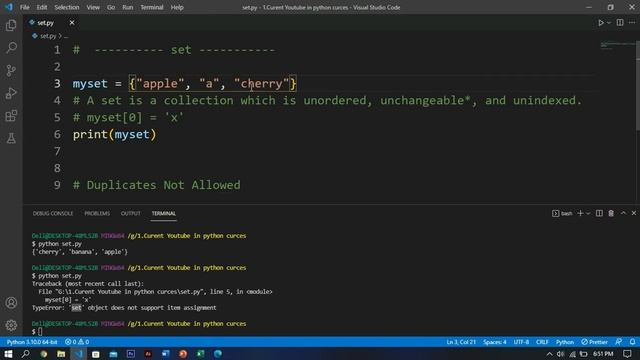640x360 pixels.
Task: Switch to the Output panel tab
Action: (131, 213)
